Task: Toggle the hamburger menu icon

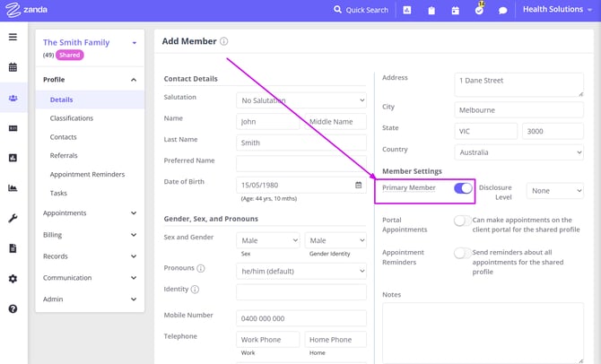Action: 13,37
